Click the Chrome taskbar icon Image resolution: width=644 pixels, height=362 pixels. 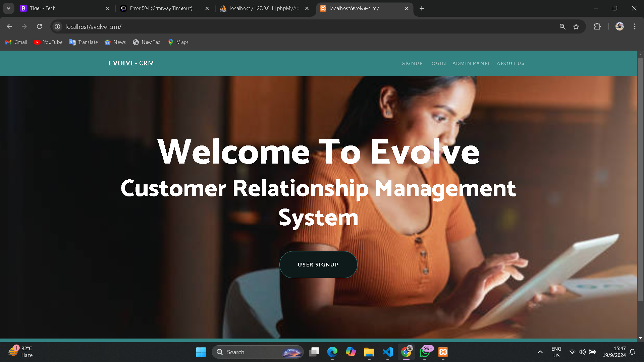406,352
